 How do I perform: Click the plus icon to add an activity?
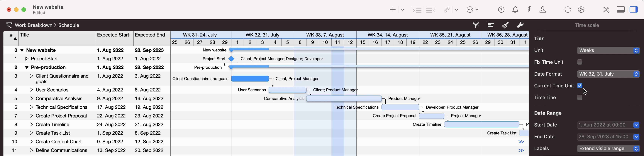tap(392, 10)
